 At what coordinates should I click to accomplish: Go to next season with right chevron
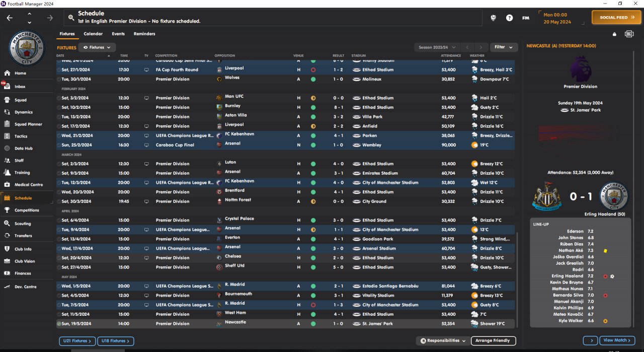coord(481,47)
